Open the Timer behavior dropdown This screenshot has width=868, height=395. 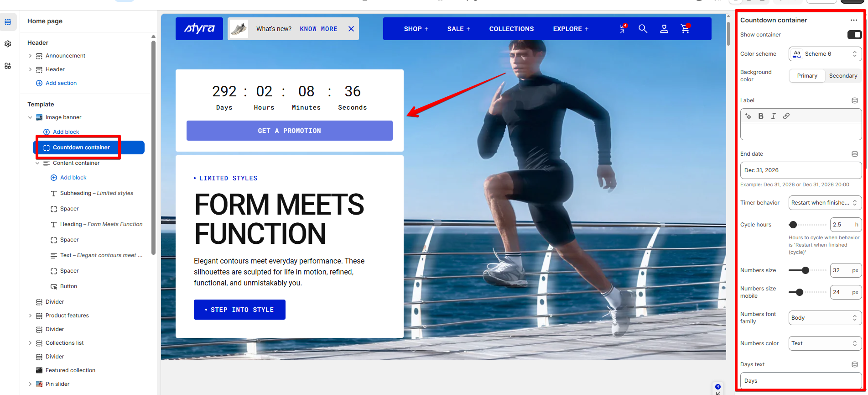pyautogui.click(x=825, y=203)
